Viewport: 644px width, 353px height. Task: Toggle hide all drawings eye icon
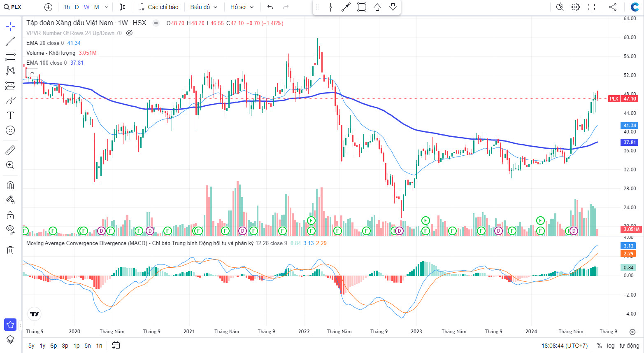point(10,230)
